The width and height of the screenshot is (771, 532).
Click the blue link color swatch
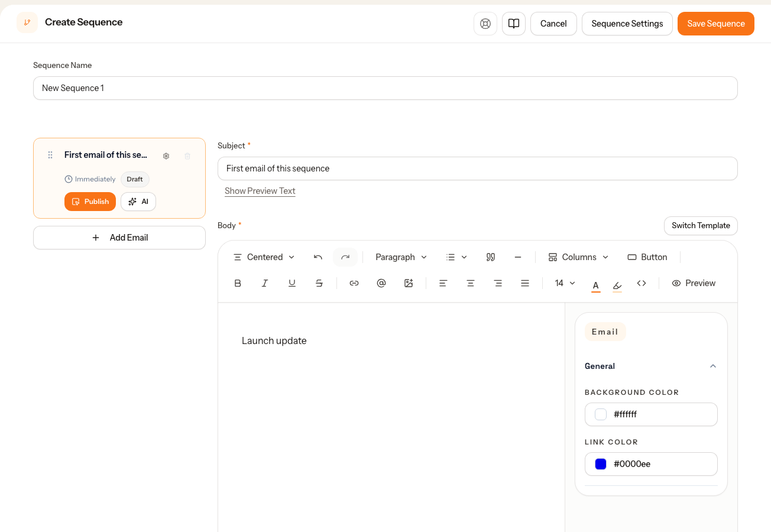pos(601,464)
